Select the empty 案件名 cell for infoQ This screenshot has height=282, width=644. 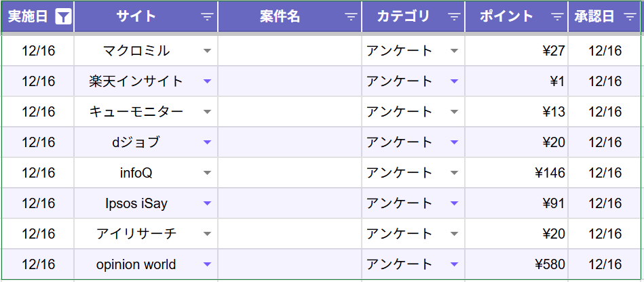pyautogui.click(x=290, y=173)
